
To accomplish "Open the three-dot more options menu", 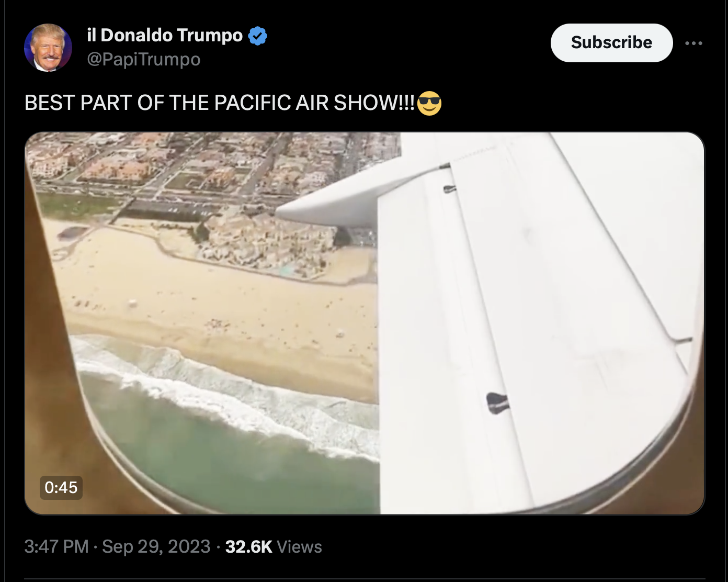I will 693,43.
